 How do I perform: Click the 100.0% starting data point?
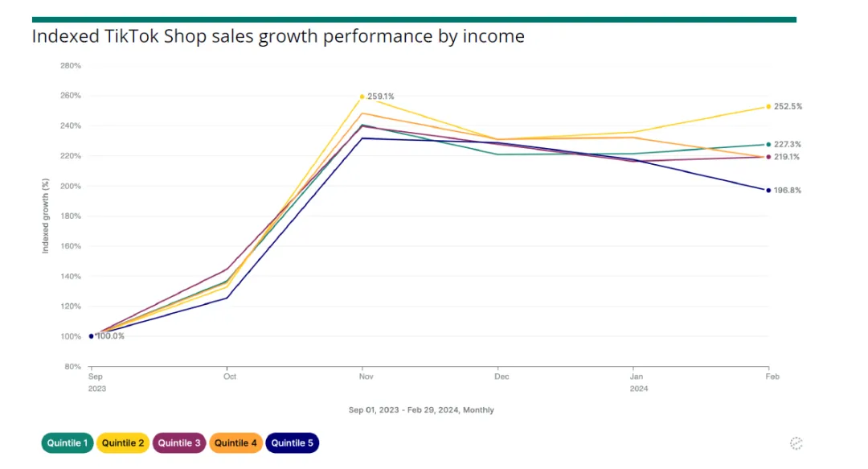coord(92,336)
